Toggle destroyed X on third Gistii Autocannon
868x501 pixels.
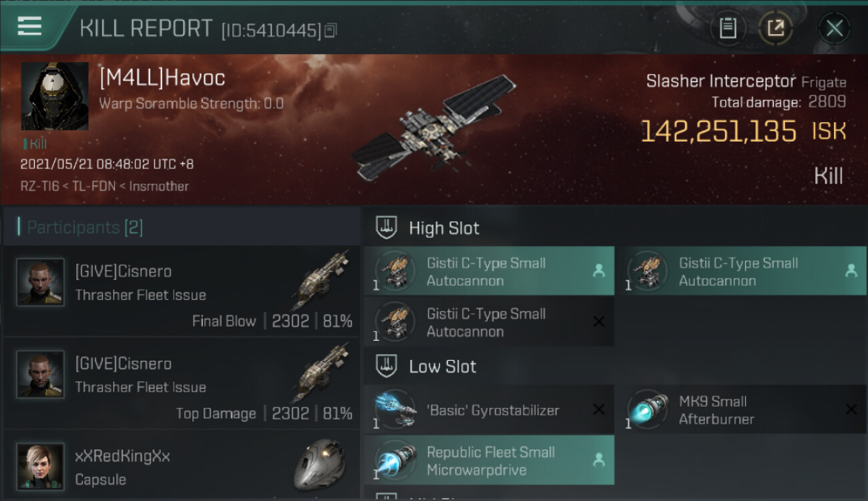click(599, 321)
